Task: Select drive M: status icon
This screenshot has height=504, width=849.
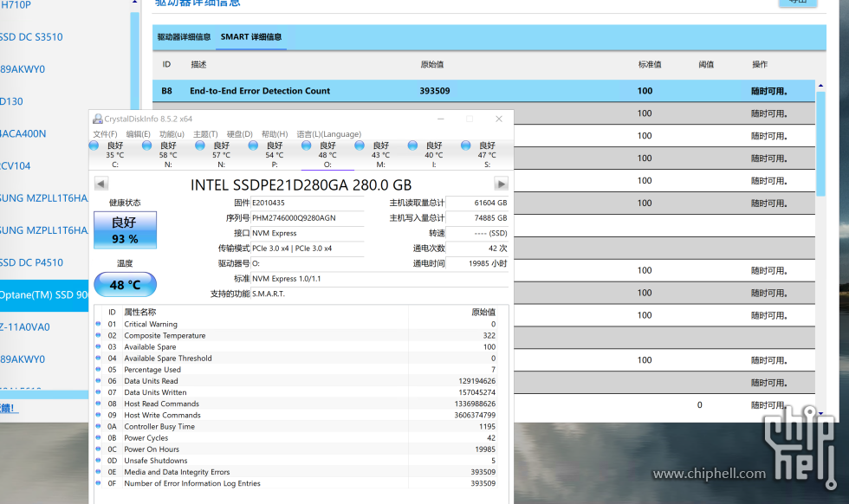Action: (360, 145)
